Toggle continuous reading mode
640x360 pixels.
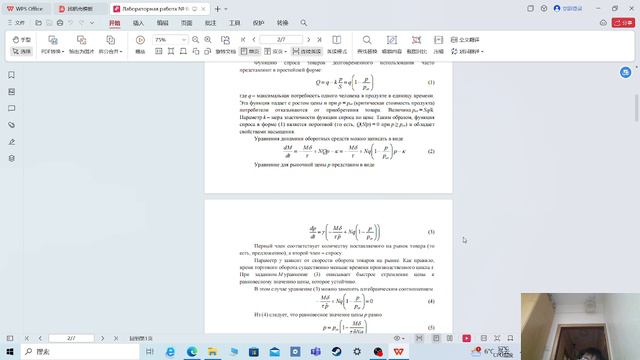307,51
